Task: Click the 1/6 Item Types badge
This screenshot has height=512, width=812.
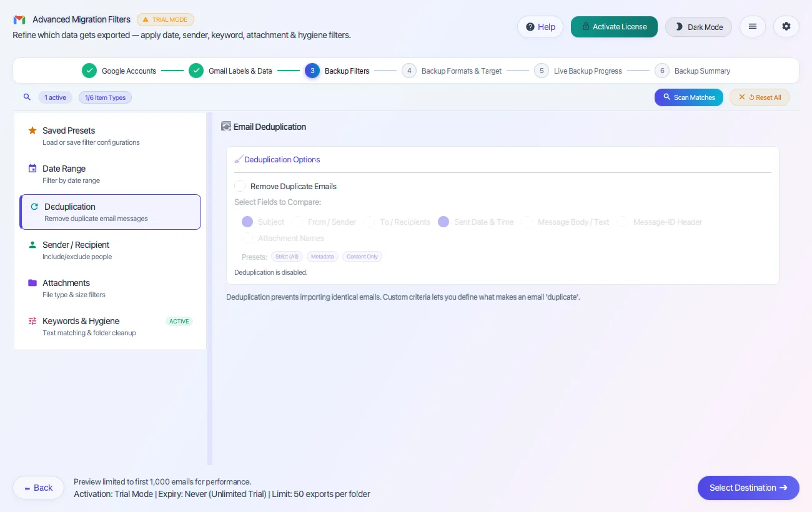Action: point(105,97)
